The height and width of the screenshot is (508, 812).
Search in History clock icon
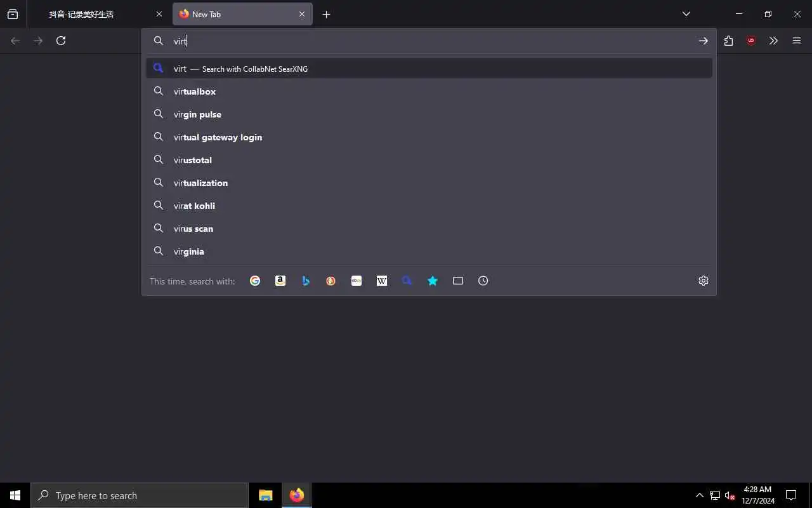[x=483, y=281]
